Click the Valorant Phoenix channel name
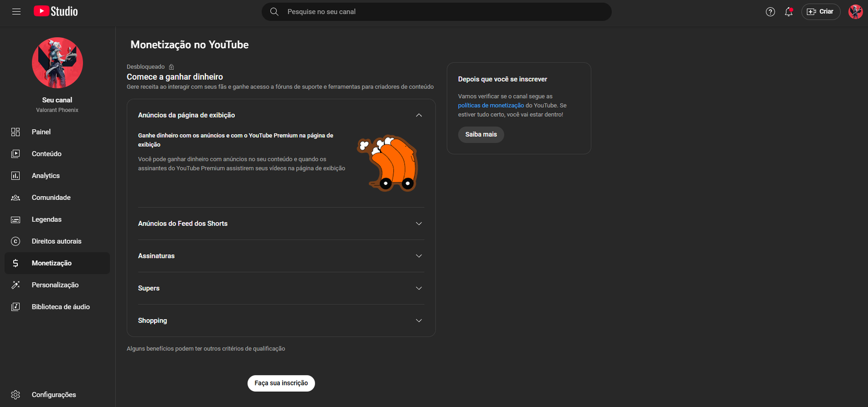Viewport: 868px width, 407px height. (58, 110)
